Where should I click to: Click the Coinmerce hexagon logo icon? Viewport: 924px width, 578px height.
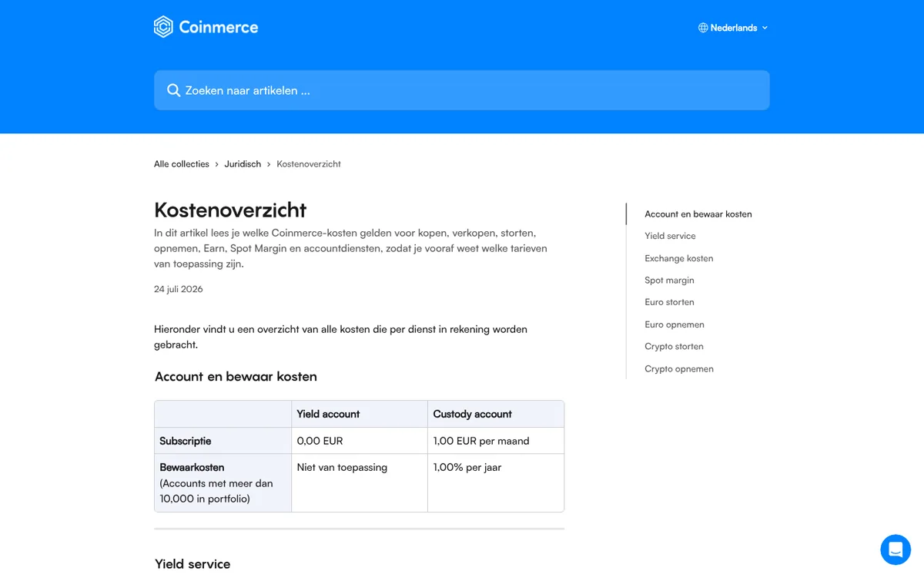coord(163,27)
